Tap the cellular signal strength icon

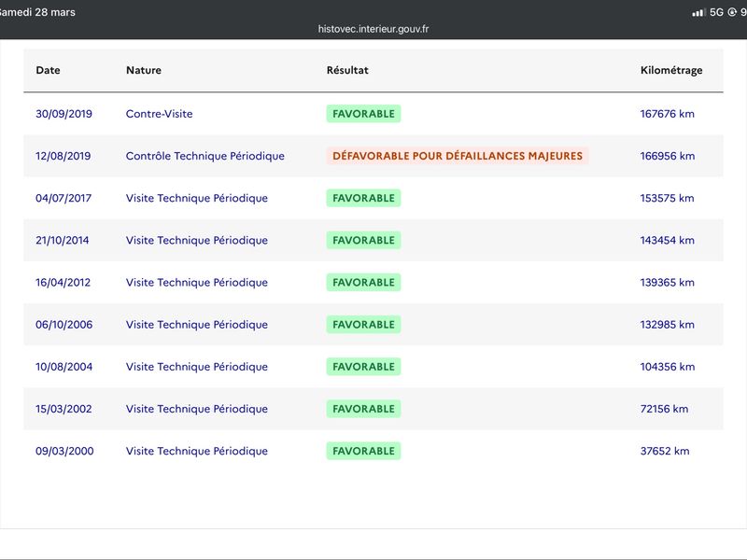click(x=698, y=12)
